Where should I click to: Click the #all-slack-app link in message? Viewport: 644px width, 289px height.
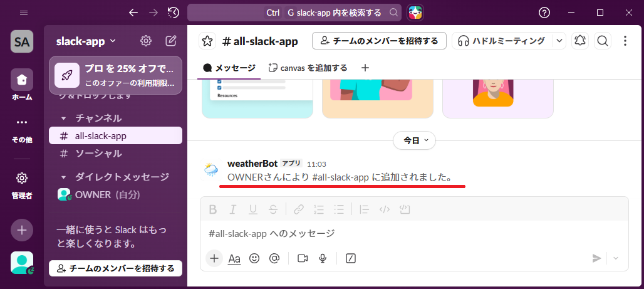click(x=340, y=178)
